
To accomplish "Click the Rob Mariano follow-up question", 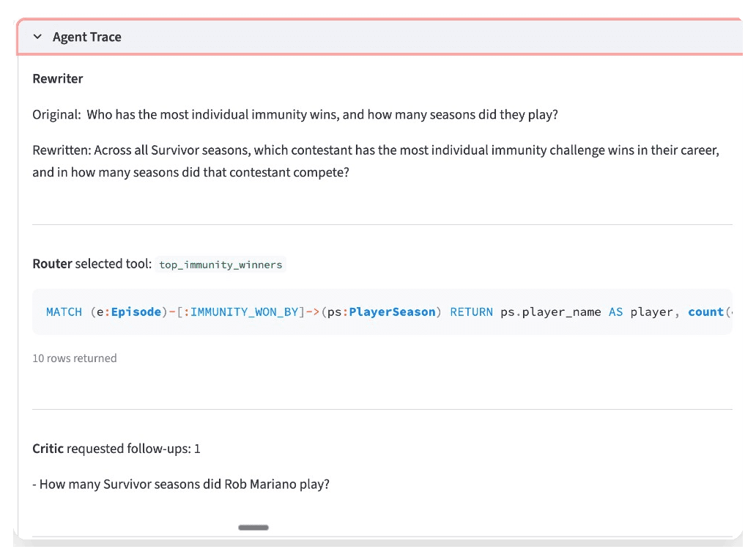I will [184, 485].
